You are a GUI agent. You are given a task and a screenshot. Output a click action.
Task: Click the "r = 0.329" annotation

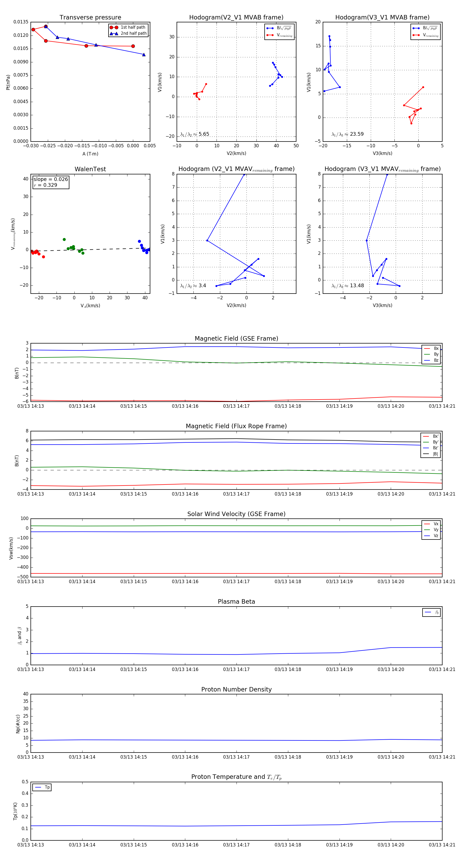(x=45, y=185)
